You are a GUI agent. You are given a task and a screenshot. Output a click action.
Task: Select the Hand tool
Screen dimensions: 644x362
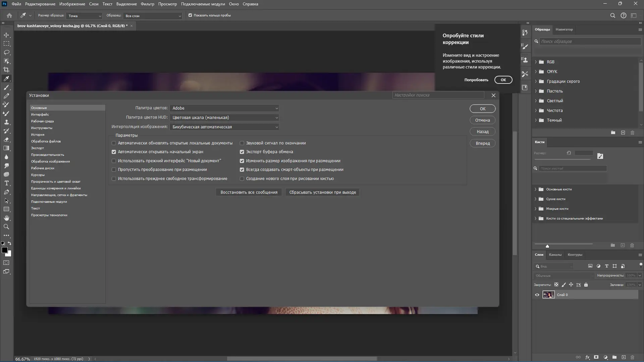click(x=6, y=218)
